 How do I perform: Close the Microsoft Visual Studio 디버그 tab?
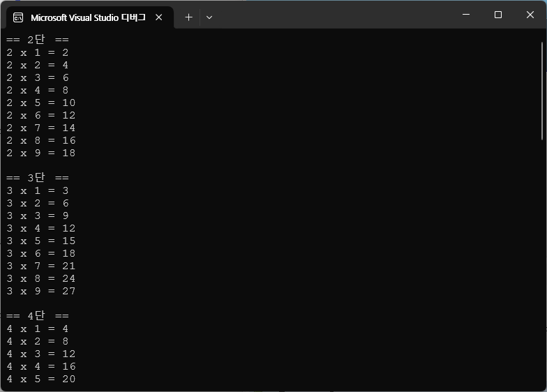pyautogui.click(x=158, y=17)
